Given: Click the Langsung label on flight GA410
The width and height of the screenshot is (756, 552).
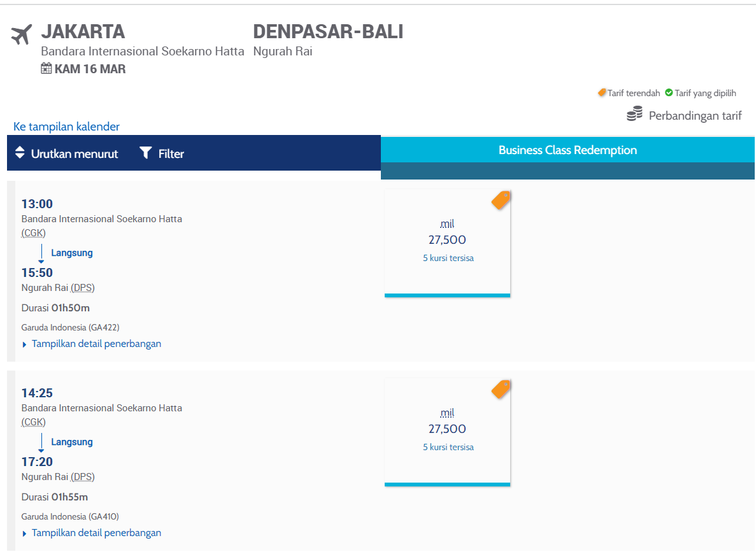Looking at the screenshot, I should (71, 441).
